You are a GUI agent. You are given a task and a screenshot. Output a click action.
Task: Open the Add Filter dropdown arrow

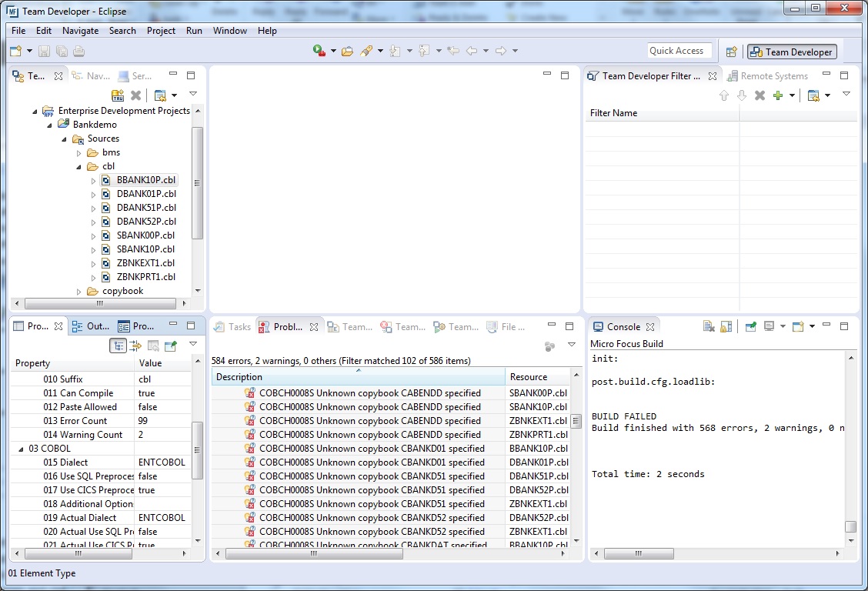tap(792, 95)
